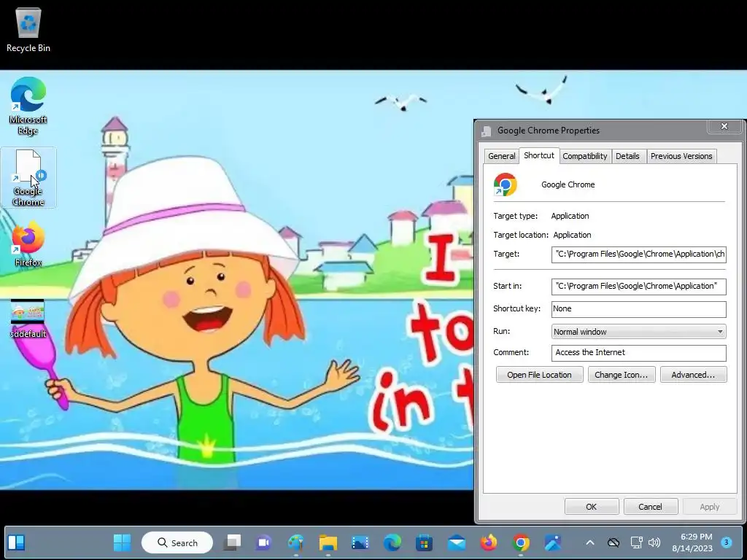Launch Microsoft Edge from taskbar
This screenshot has height=560, width=747.
(x=392, y=542)
